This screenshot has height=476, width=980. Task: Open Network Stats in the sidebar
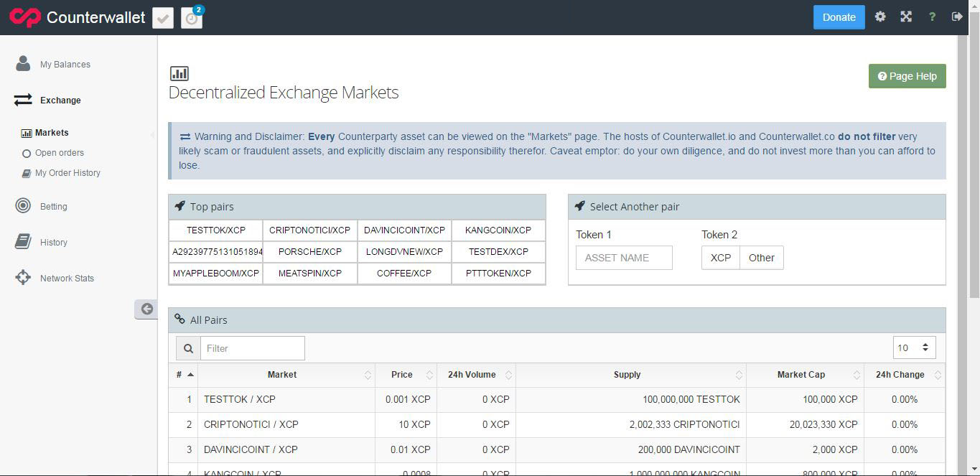click(x=67, y=279)
